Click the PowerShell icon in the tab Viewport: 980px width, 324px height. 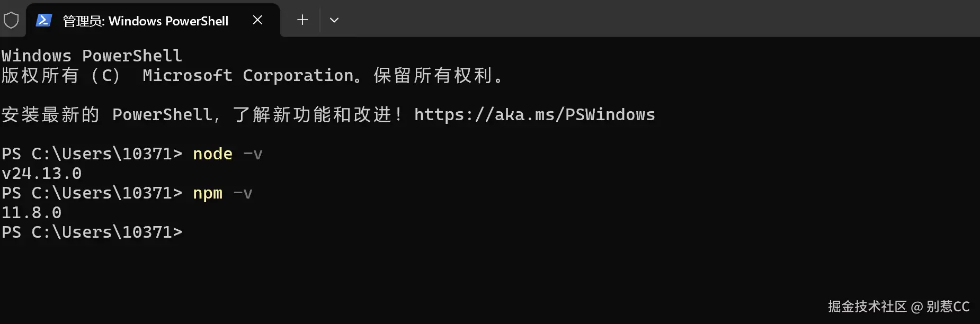43,21
